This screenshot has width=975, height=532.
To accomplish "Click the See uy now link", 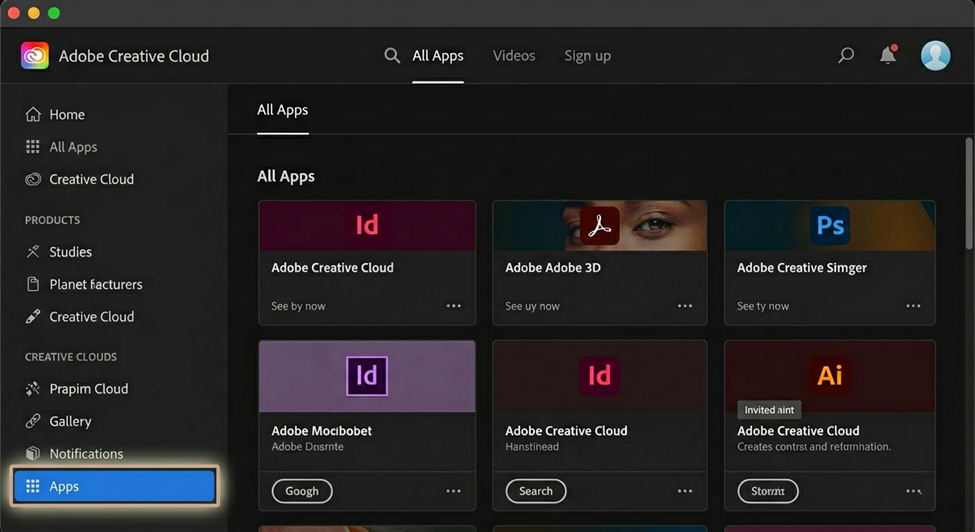I will click(532, 306).
